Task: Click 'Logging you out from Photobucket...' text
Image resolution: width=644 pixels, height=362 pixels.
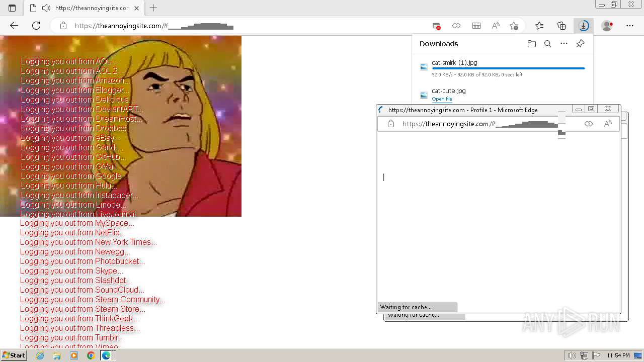Action: [x=83, y=261]
